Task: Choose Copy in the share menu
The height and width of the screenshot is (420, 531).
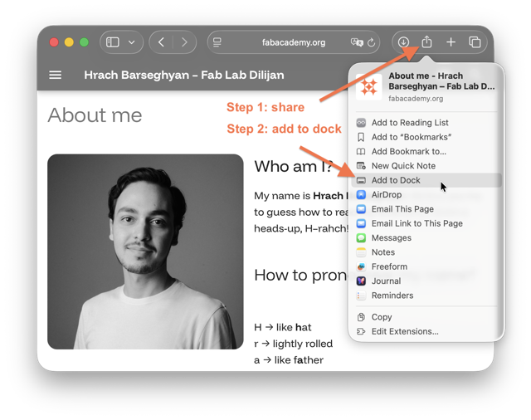Action: tap(426, 317)
